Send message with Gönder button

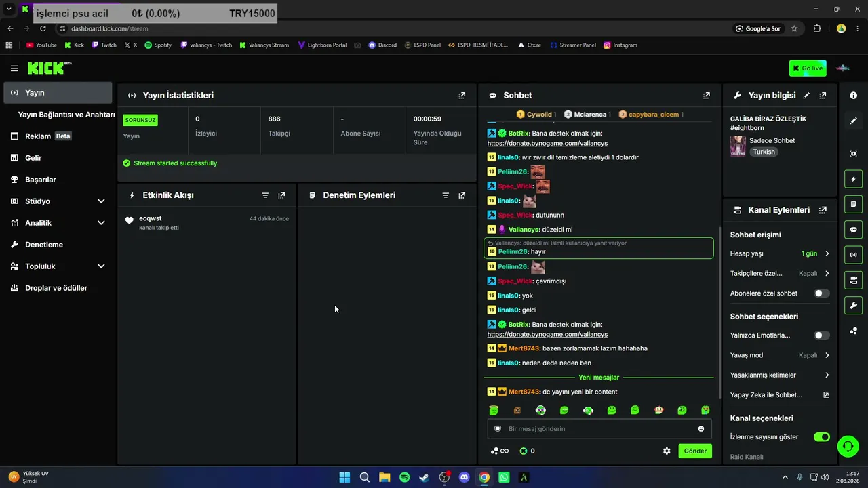(x=695, y=451)
